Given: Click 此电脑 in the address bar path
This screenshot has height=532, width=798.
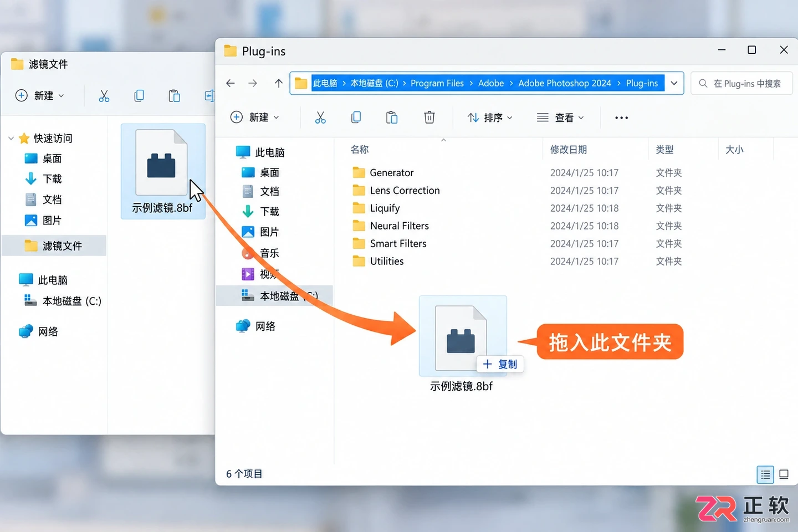Looking at the screenshot, I should [x=325, y=83].
